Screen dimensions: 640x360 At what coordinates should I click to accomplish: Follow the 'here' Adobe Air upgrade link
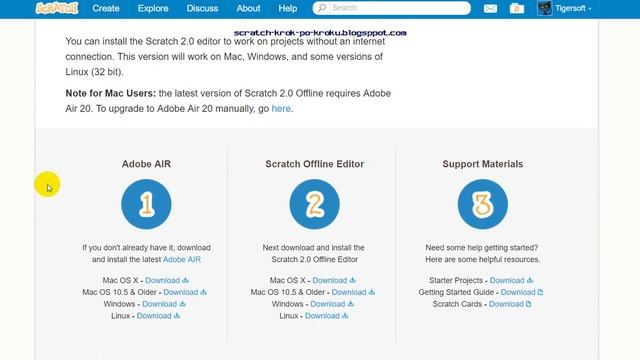pos(281,109)
